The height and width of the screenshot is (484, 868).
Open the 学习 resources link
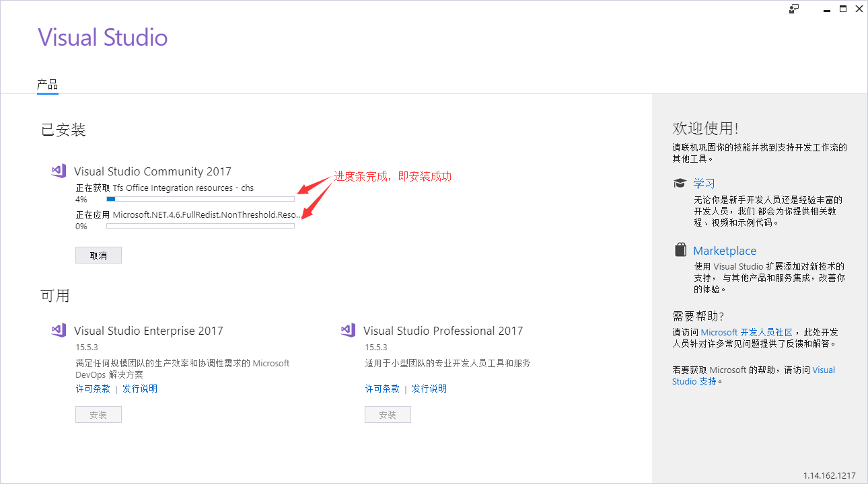704,182
